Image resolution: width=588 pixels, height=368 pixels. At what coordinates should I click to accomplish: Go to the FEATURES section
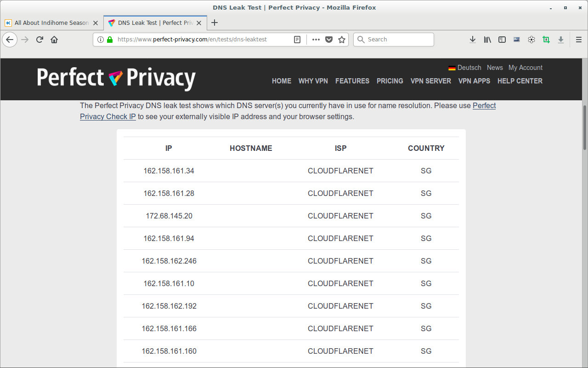tap(352, 81)
